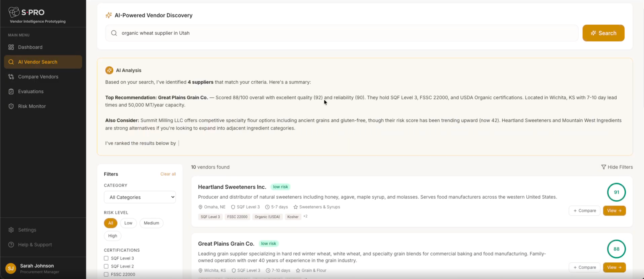The width and height of the screenshot is (644, 279).
Task: Enable the SQF Level 2 filter checkbox
Action: [106, 266]
